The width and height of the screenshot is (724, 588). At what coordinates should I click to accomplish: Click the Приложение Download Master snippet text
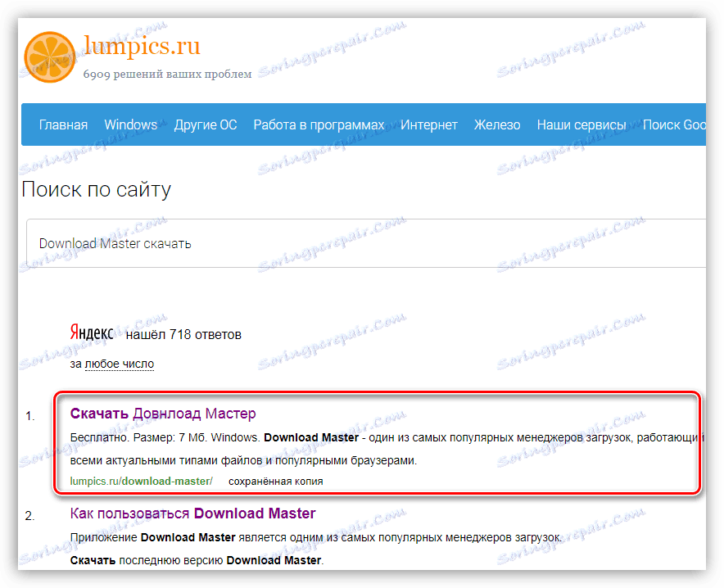316,537
